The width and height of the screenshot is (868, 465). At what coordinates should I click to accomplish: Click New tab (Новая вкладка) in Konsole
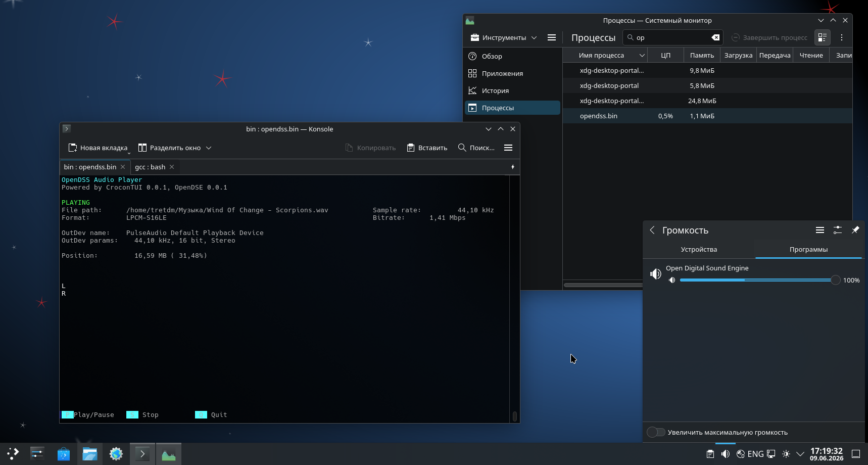coord(98,148)
